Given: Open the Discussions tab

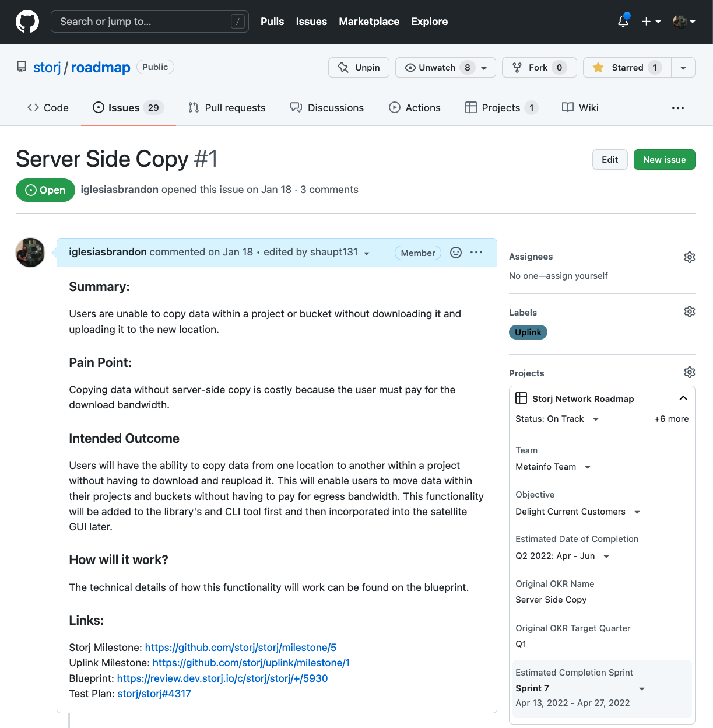Looking at the screenshot, I should tap(327, 108).
